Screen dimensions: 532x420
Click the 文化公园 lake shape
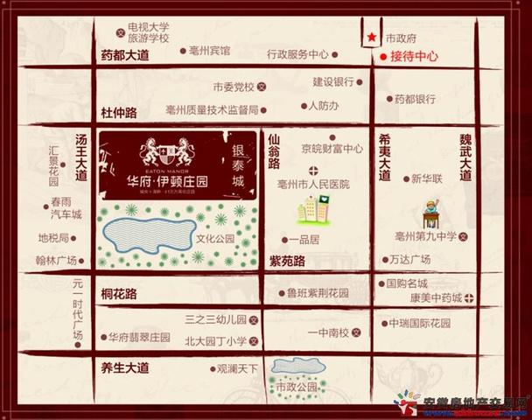[x=150, y=235]
